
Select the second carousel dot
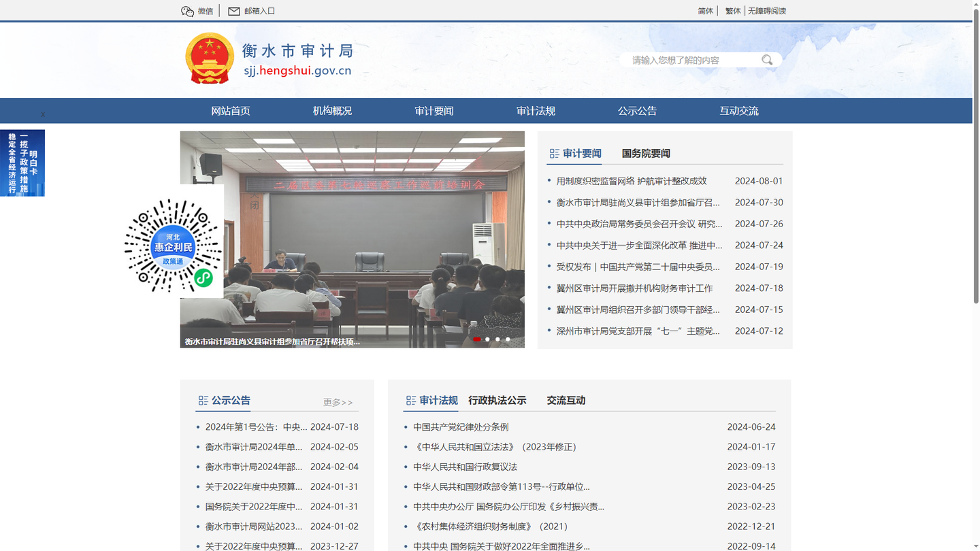[x=487, y=339]
